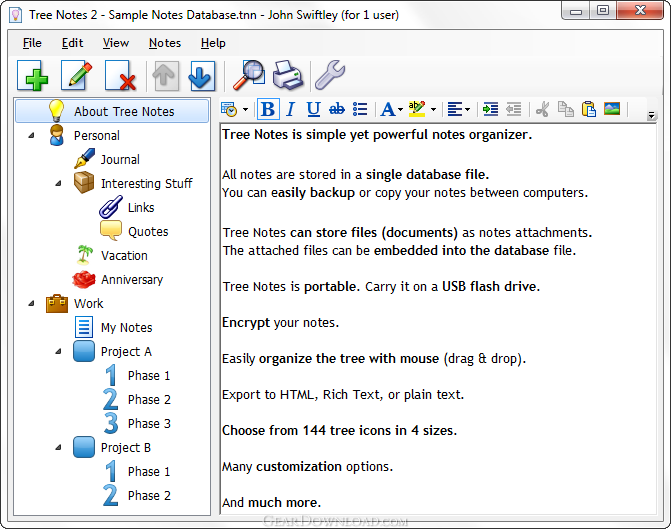Click the font color A icon
Viewport: 671px width, 529px height.
tap(388, 110)
